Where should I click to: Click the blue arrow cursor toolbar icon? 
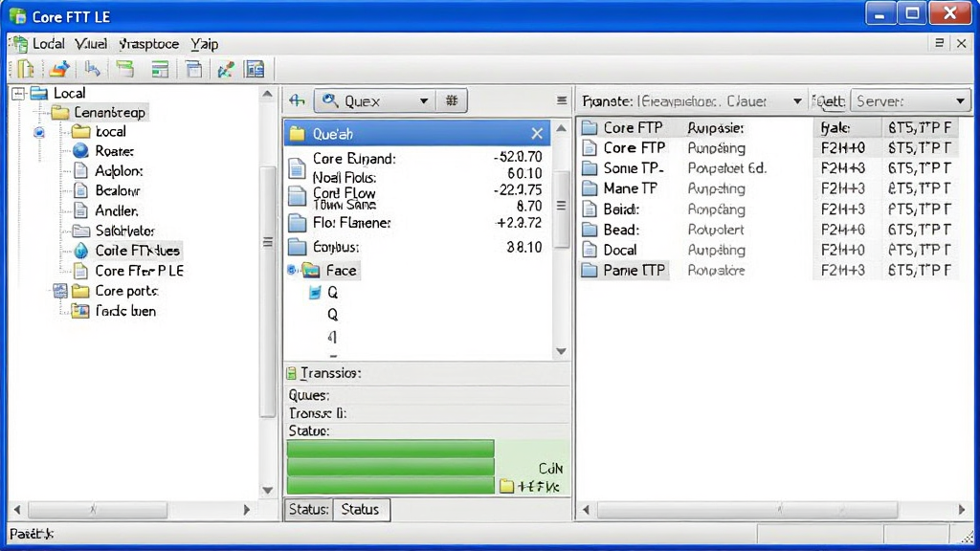93,69
